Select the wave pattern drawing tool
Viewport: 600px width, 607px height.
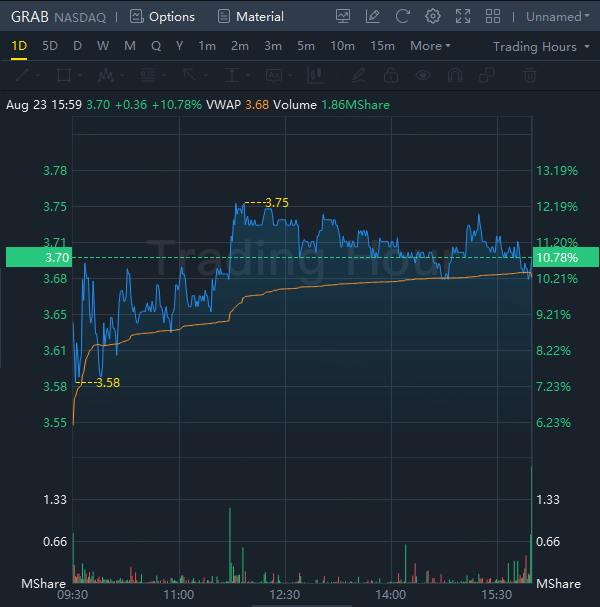pyautogui.click(x=106, y=75)
